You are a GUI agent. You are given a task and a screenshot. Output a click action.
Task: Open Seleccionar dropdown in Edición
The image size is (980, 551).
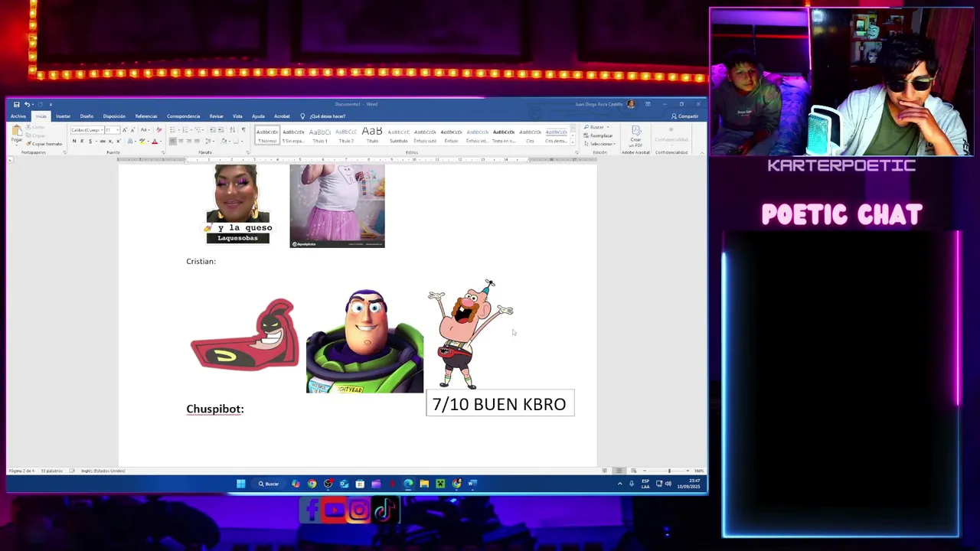(x=599, y=144)
